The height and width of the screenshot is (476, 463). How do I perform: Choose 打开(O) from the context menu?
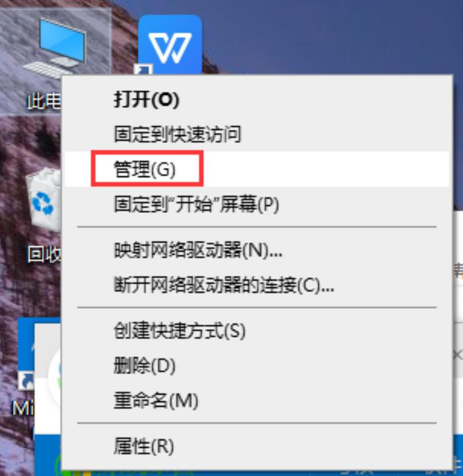click(x=146, y=99)
